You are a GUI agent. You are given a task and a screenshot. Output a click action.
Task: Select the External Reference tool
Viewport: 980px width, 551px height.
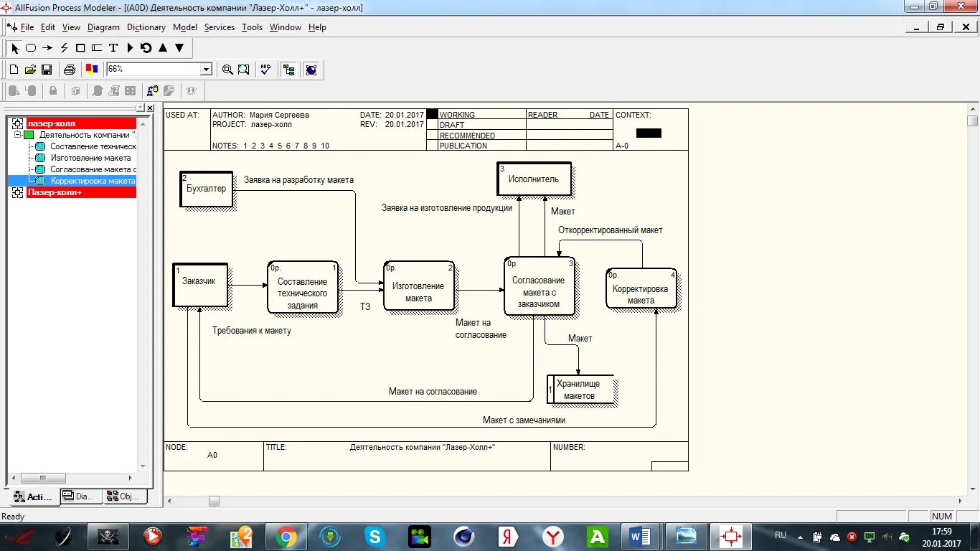coord(80,48)
